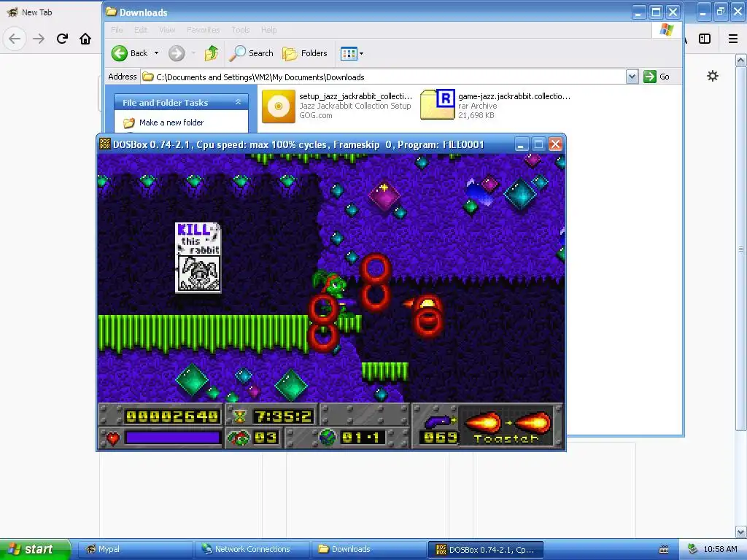The width and height of the screenshot is (747, 560).
Task: Click the heart health icon
Action: click(x=112, y=437)
